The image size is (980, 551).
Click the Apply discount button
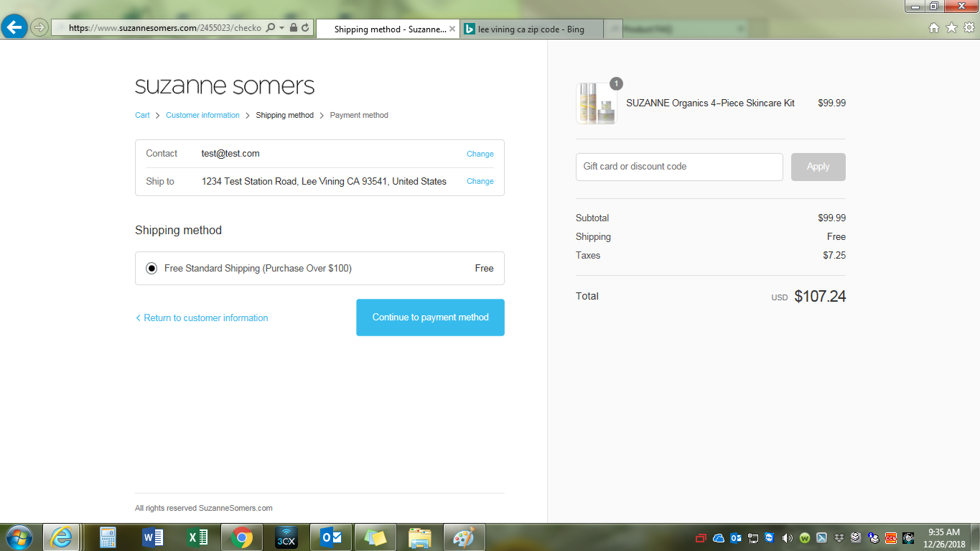pos(818,167)
